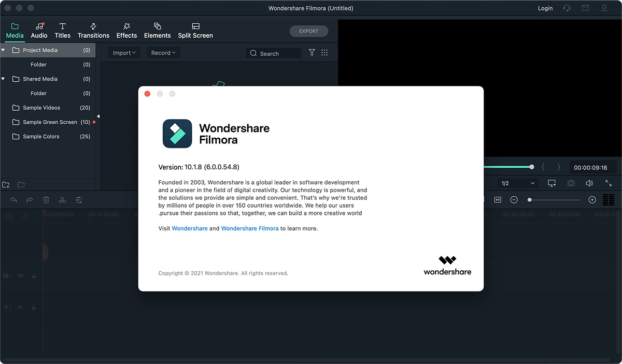Open the Elements tab
Viewport: 622px width, 364px height.
157,31
